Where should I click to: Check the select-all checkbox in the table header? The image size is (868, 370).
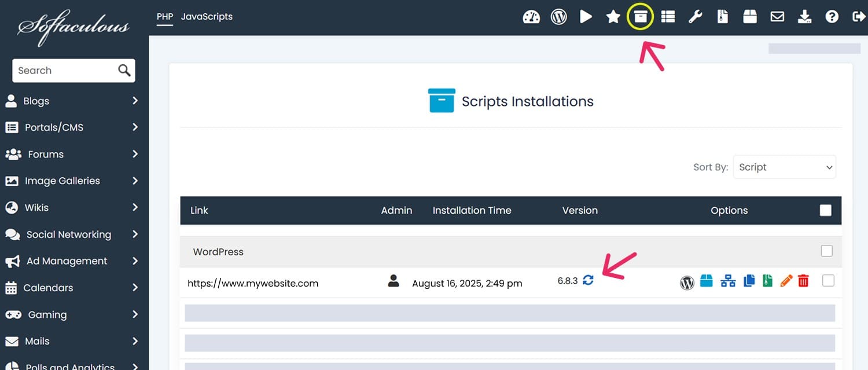click(825, 210)
